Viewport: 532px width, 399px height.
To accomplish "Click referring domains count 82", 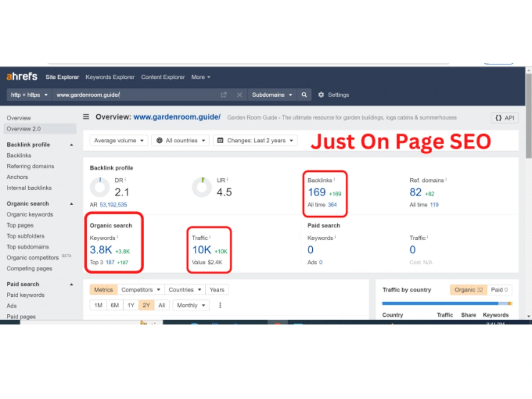I will [x=415, y=193].
